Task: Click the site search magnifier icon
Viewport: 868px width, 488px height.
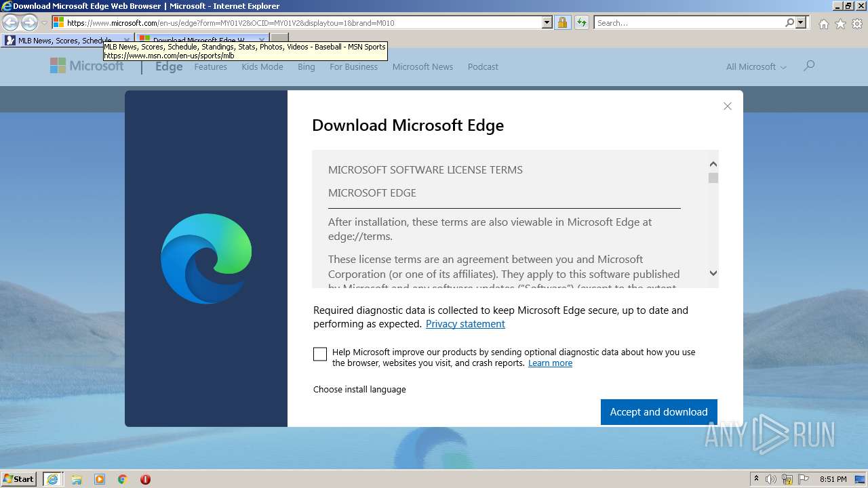Action: click(808, 66)
